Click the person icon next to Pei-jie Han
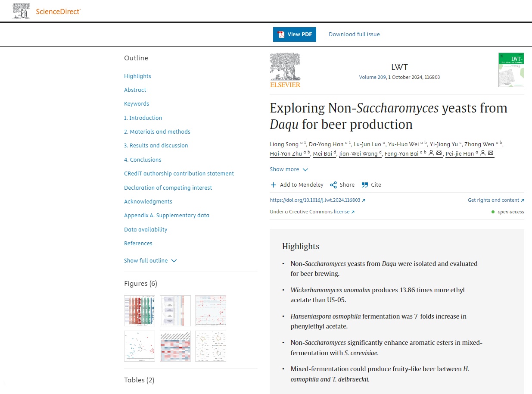This screenshot has width=532, height=394. click(x=483, y=153)
